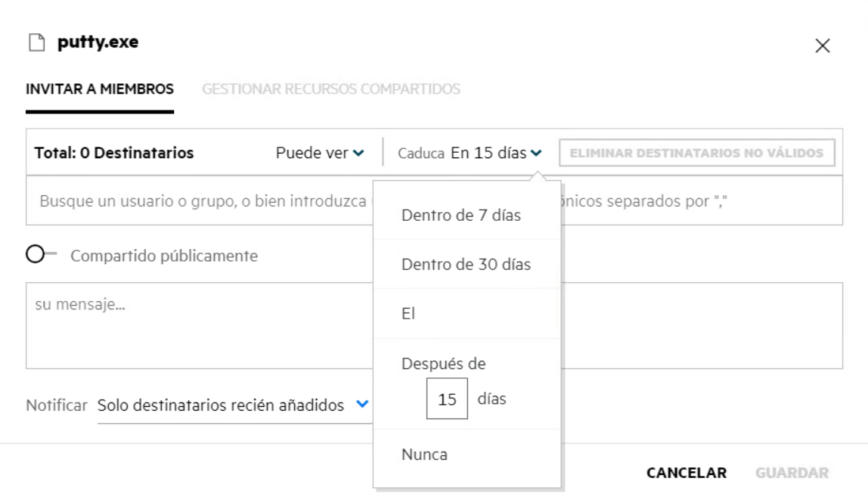
Task: Collapse the Caduca En 15 días dropdown
Action: coord(496,153)
